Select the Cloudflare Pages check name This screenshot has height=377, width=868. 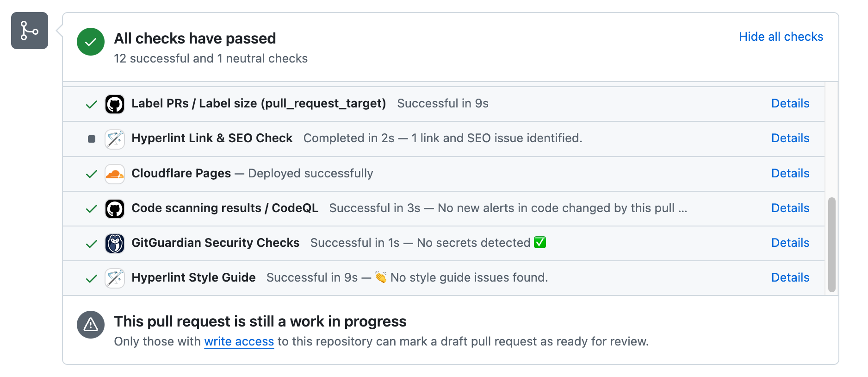click(x=181, y=173)
